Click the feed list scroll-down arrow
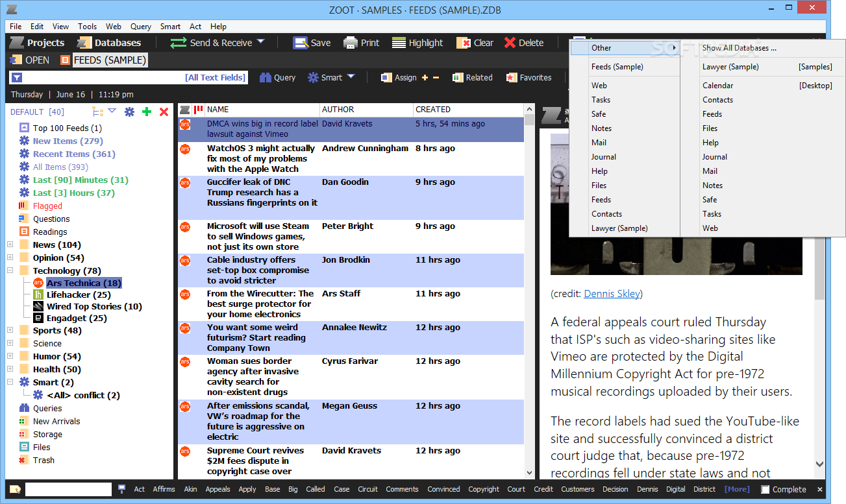 click(529, 474)
